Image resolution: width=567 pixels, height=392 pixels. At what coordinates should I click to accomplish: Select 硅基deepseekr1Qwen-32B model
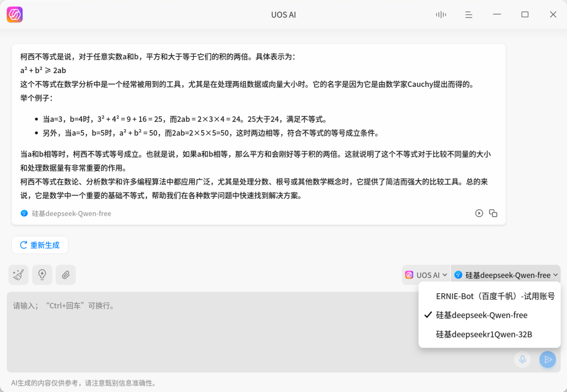coord(484,334)
